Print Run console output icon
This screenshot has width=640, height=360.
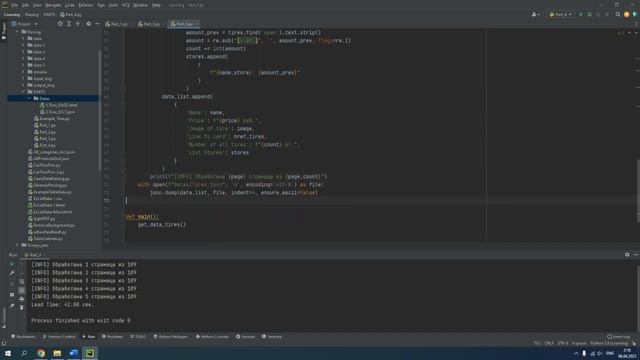click(x=22, y=299)
